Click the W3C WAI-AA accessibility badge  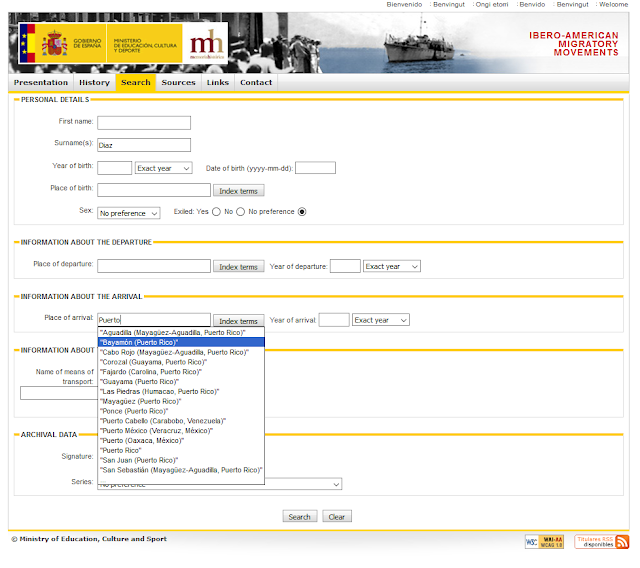(546, 541)
